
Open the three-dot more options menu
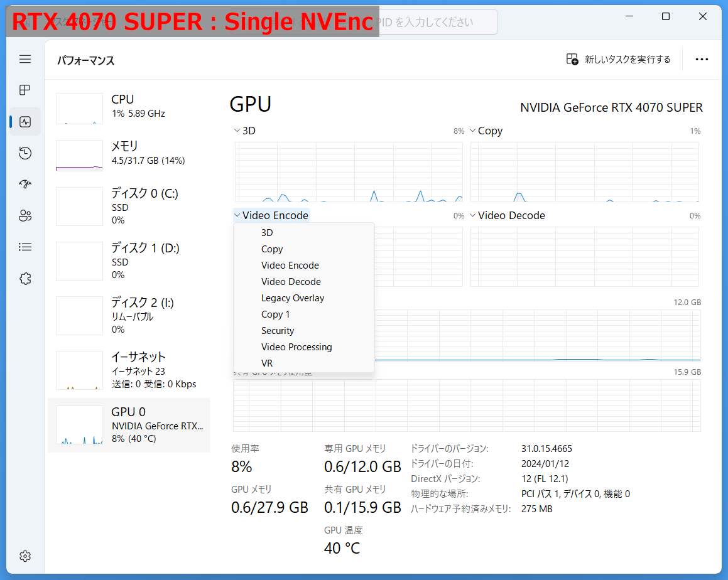[x=702, y=60]
